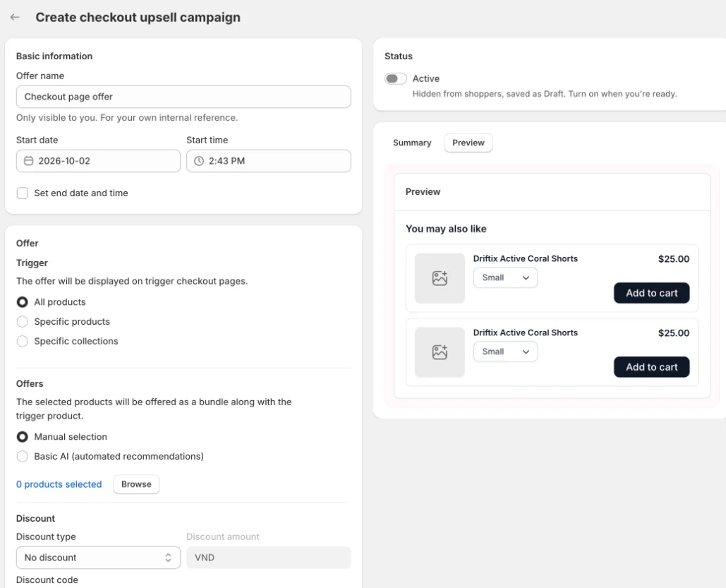This screenshot has width=726, height=588.
Task: Click the 'Create checkout upsell campaign' heading
Action: 138,17
